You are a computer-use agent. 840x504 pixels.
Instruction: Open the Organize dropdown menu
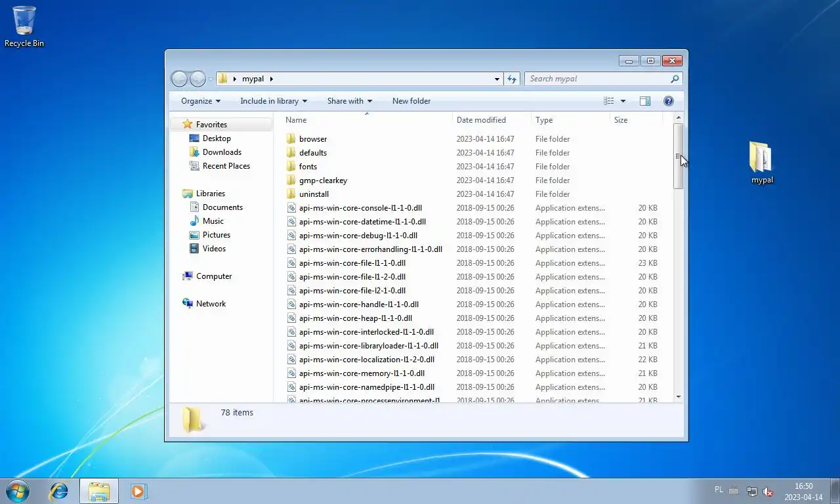[201, 101]
